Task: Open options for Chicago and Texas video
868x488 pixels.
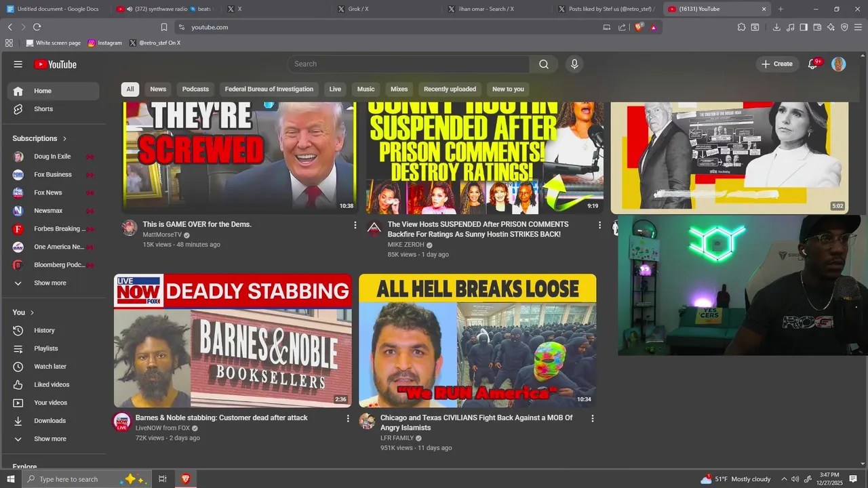Action: pos(592,419)
